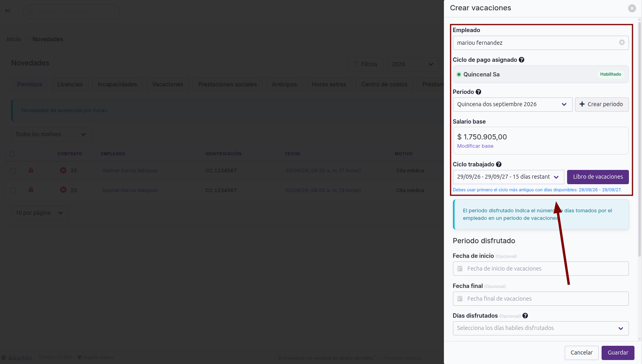Switch to the Licencias tab

pyautogui.click(x=70, y=84)
